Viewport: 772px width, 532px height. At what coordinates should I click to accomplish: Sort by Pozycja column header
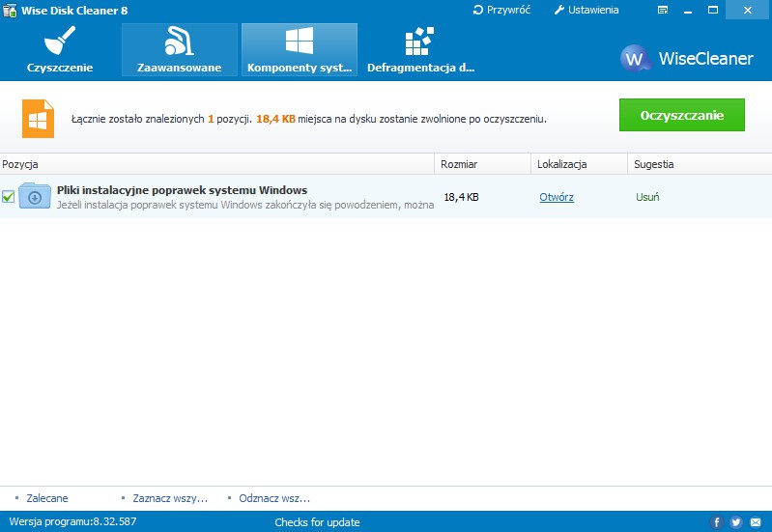[217, 164]
